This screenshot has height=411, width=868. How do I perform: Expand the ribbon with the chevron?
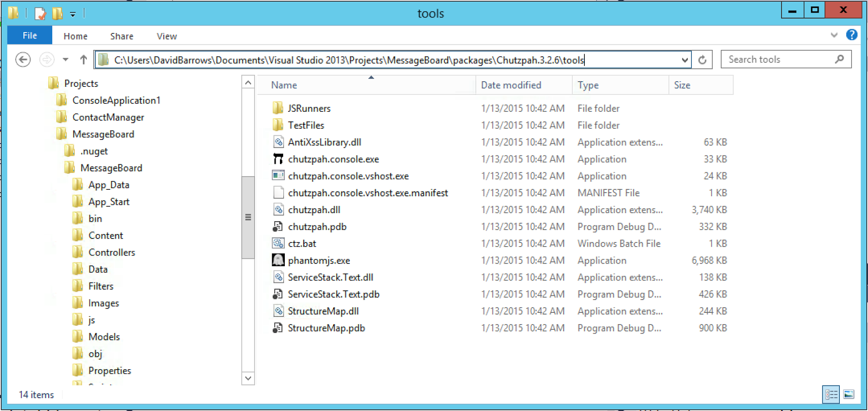tap(834, 35)
